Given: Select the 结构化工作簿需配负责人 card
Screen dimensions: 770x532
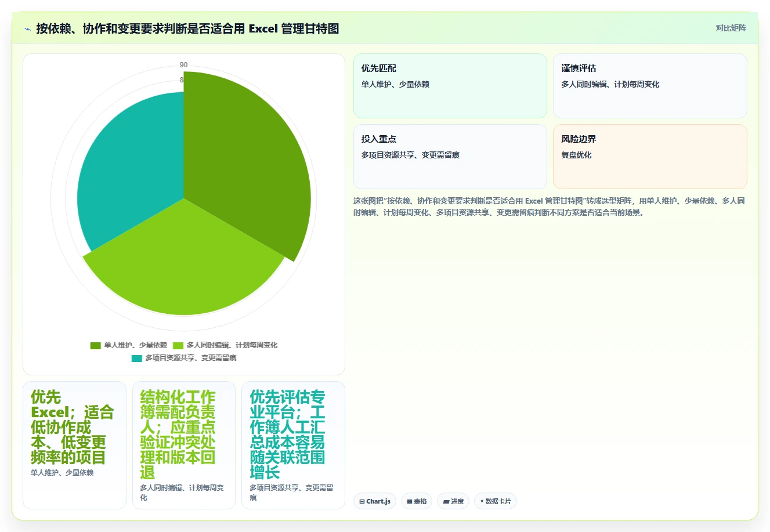Looking at the screenshot, I should (184, 445).
